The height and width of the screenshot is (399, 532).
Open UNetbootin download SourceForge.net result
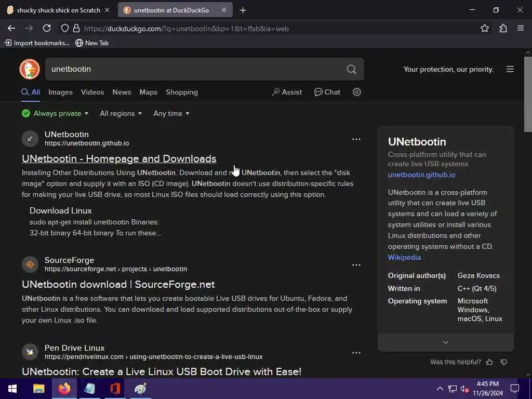[x=118, y=284]
